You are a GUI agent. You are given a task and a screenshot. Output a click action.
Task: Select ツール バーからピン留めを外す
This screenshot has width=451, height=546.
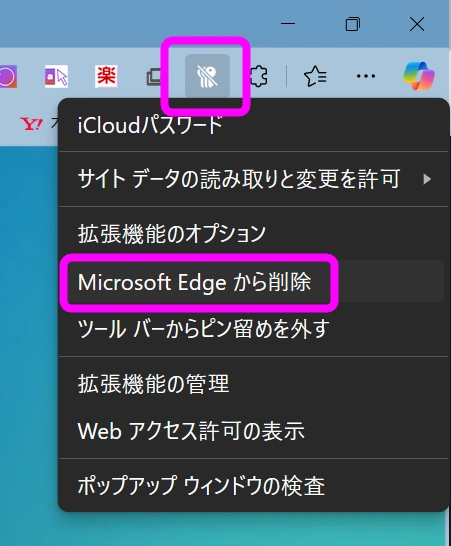tap(203, 329)
